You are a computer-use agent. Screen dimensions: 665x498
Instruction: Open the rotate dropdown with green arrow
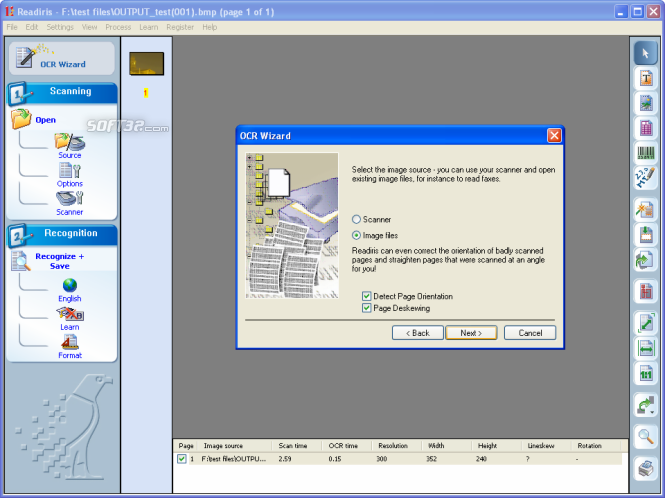(645, 405)
